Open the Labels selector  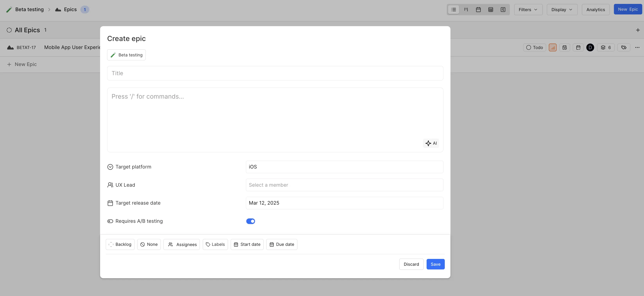pos(215,244)
